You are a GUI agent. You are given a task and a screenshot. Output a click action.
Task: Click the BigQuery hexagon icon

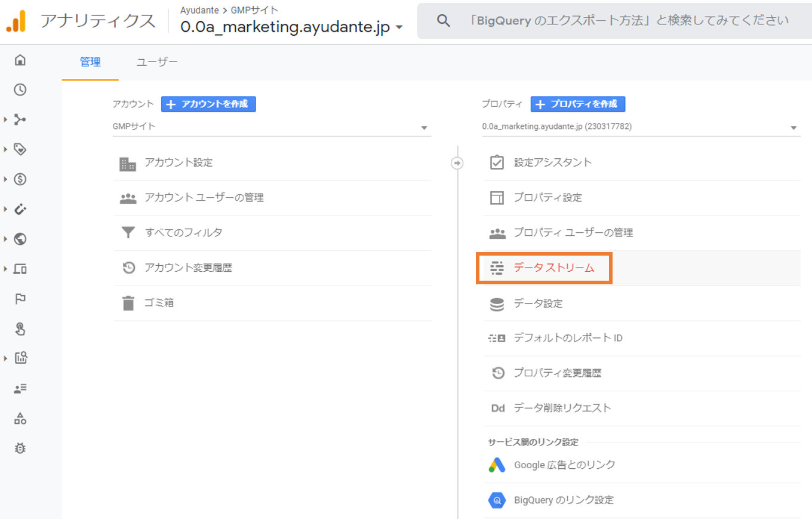point(497,500)
